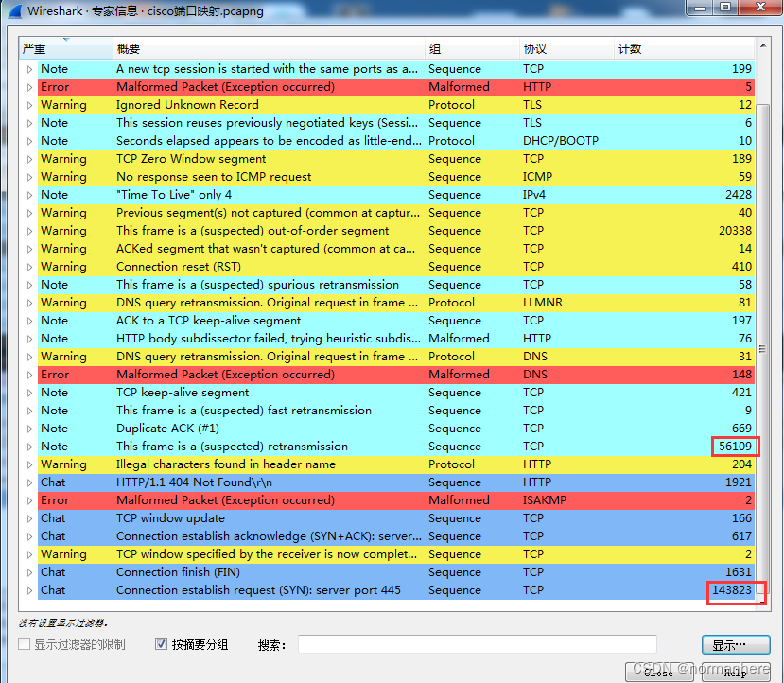Screen dimensions: 784x683
Task: Click the DHCP/BOOTP protocol cell
Action: (x=561, y=141)
